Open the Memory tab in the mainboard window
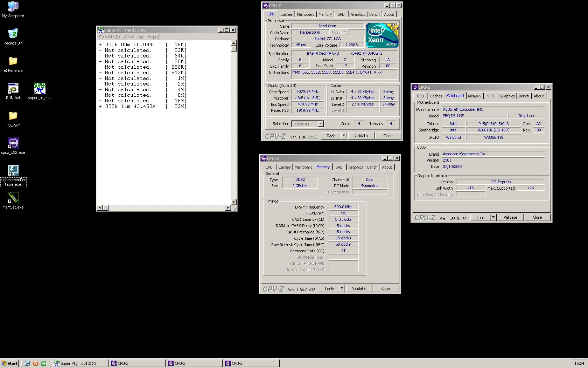This screenshot has height=368, width=588. point(475,96)
